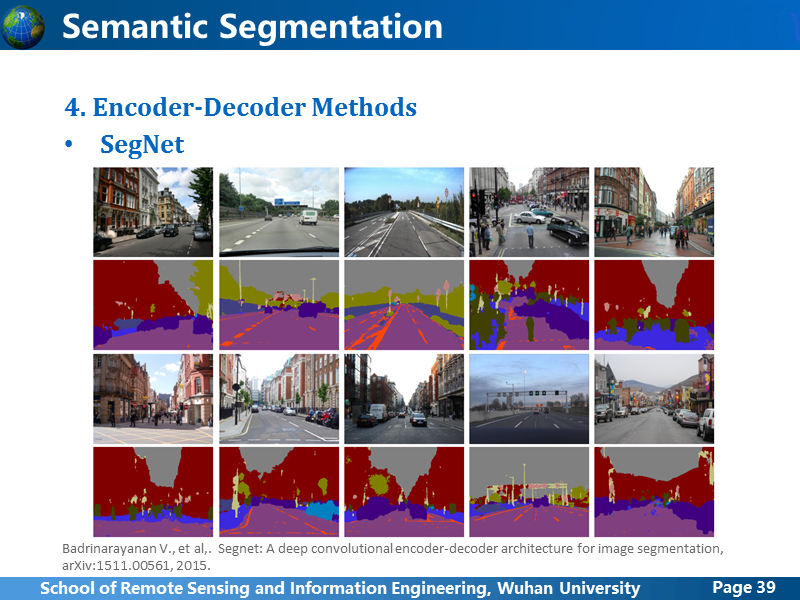Open the busy intersection photo with black taxi
The image size is (800, 600).
[529, 212]
